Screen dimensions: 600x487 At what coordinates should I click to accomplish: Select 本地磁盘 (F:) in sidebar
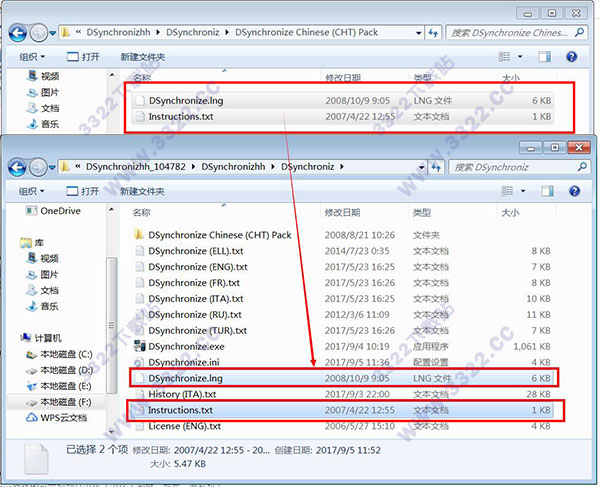coord(59,402)
